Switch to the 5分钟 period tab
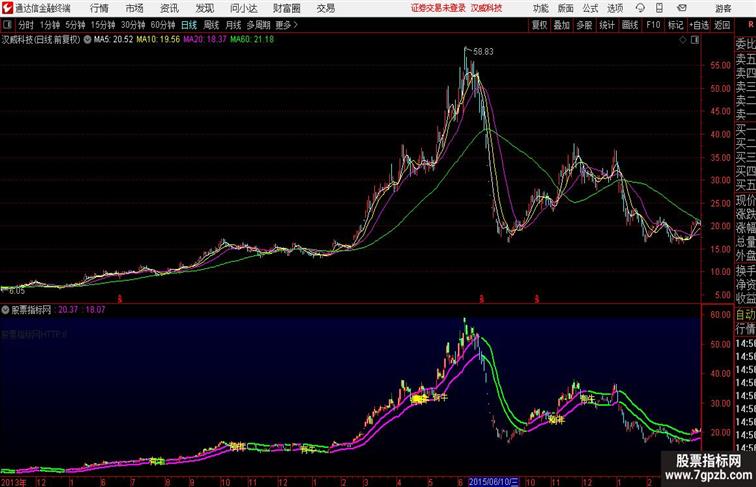The width and height of the screenshot is (756, 487). coord(75,25)
